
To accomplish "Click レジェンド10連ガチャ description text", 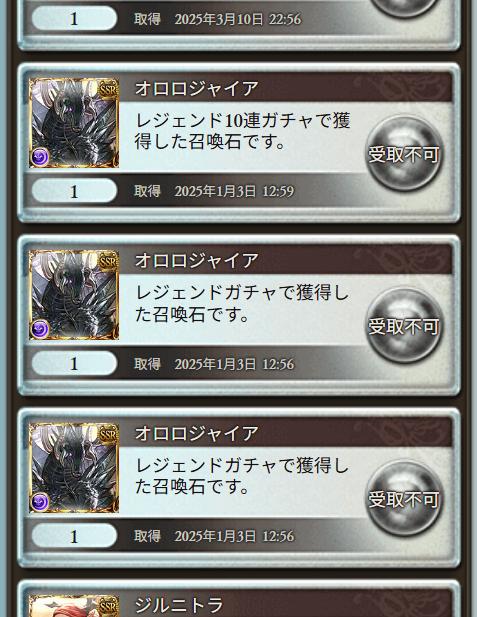I will click(x=242, y=131).
